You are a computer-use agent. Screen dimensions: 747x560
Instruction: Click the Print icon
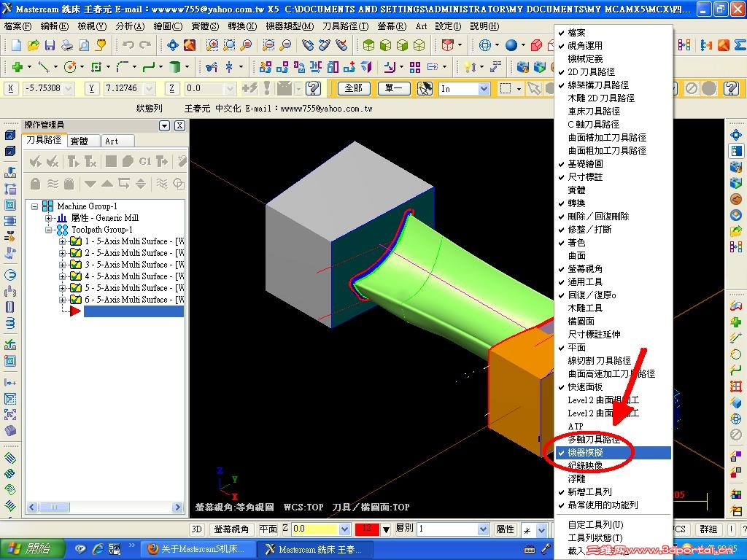point(67,45)
